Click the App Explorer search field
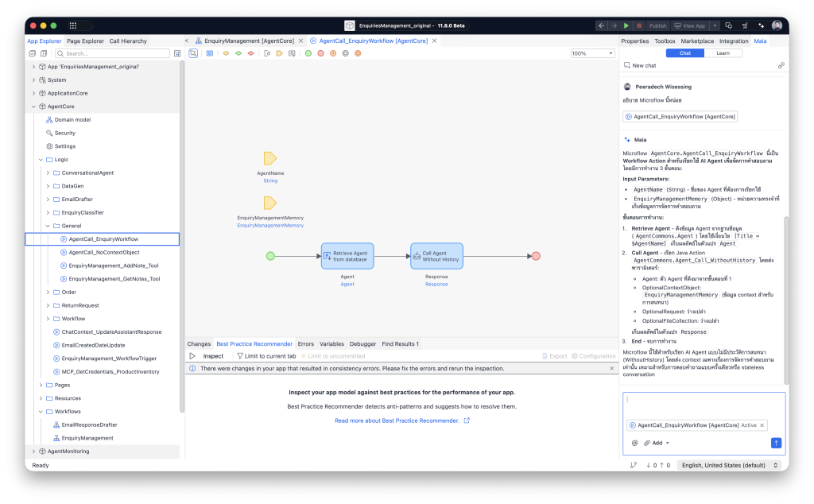 (x=114, y=53)
